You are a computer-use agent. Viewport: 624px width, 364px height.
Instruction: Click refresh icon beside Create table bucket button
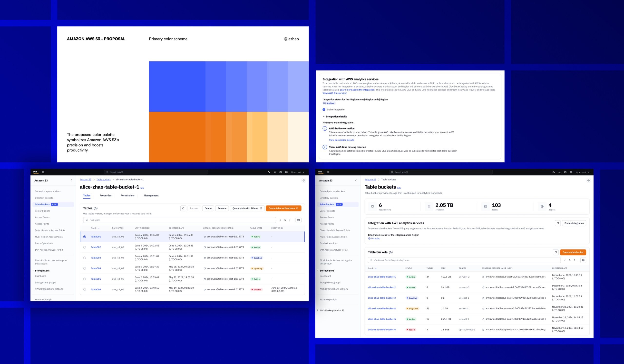[x=556, y=252]
